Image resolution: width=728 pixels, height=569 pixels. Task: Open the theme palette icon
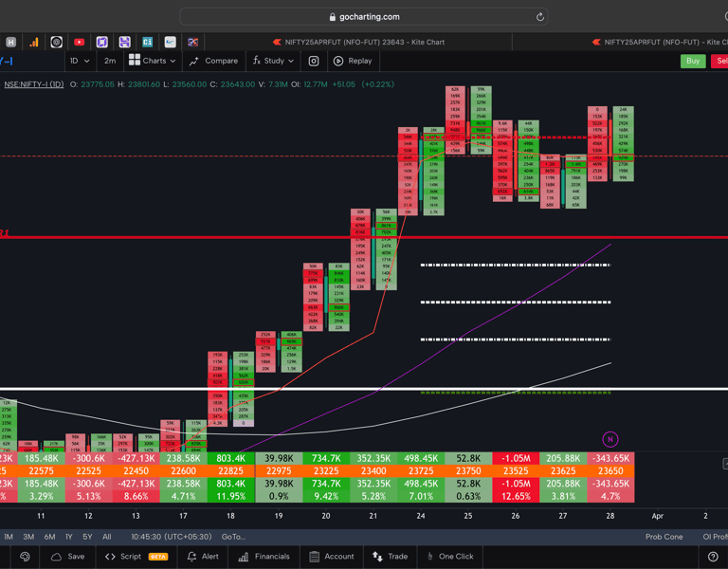pos(25,557)
